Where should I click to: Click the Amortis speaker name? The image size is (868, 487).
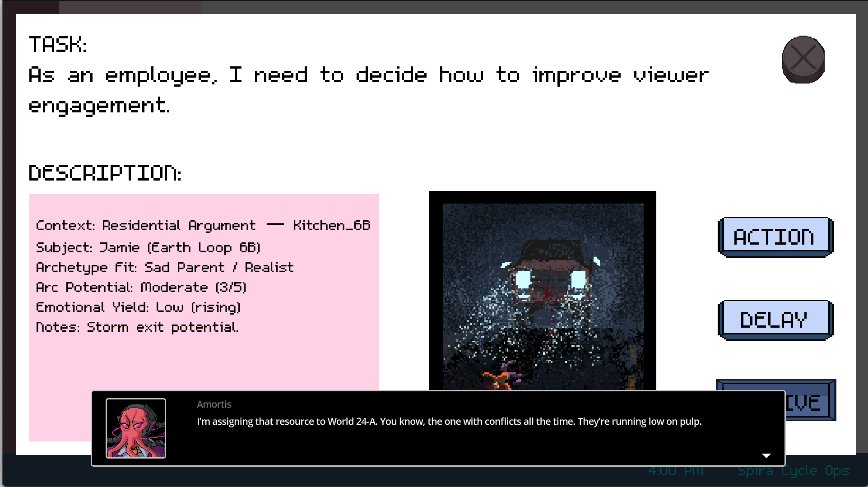point(214,404)
